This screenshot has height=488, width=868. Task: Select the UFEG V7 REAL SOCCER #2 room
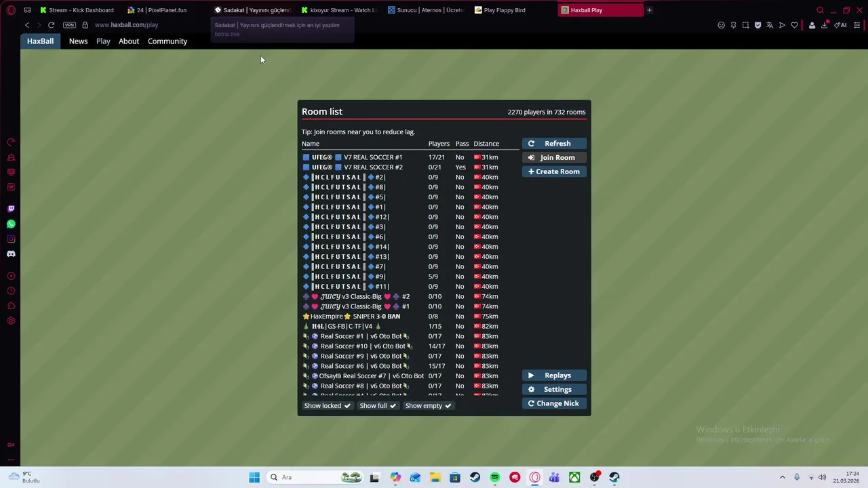(410, 167)
